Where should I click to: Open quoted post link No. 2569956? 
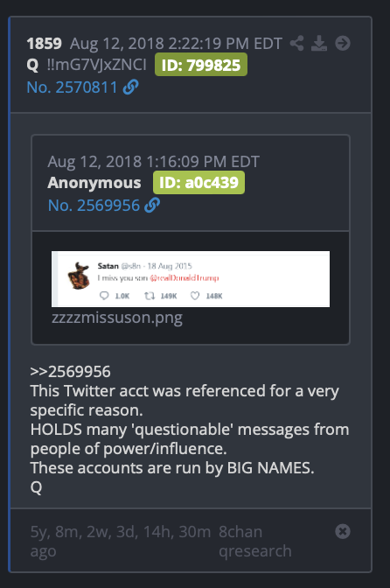click(94, 206)
